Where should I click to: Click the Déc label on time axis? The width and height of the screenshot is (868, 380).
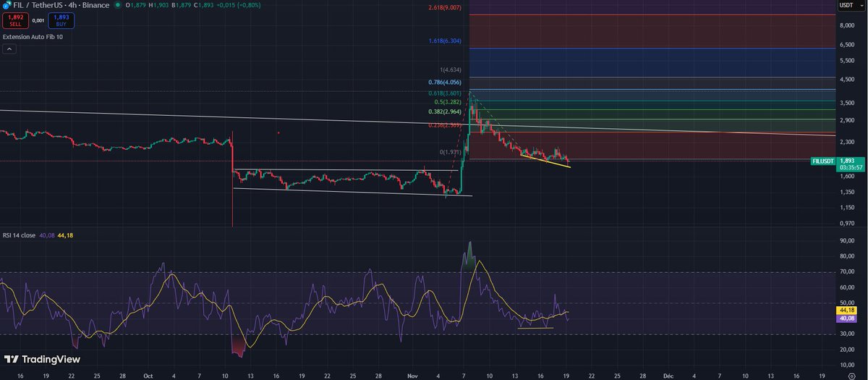pyautogui.click(x=669, y=377)
